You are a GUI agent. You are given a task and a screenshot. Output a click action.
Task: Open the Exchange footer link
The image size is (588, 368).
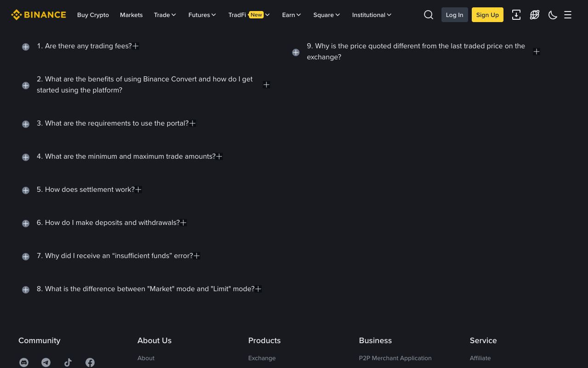262,358
